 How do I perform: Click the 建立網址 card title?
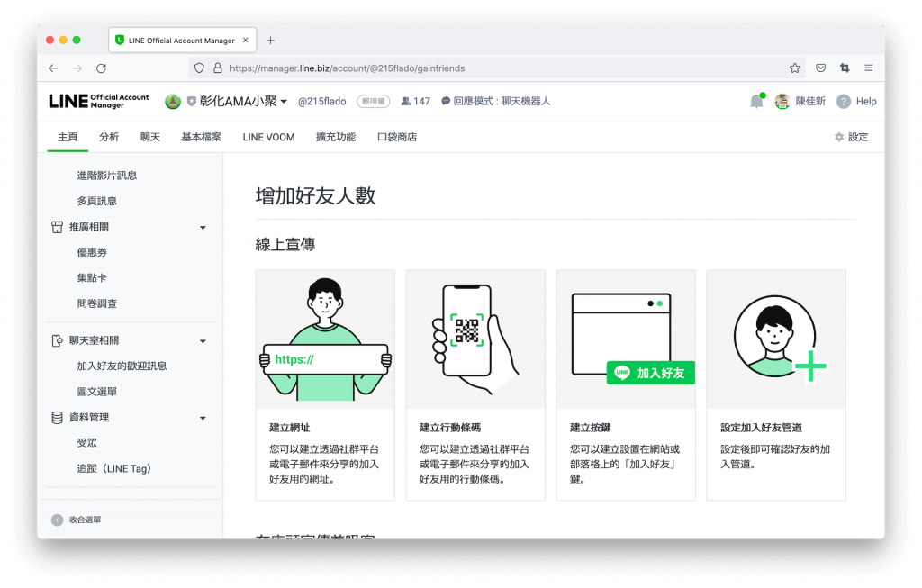click(290, 428)
